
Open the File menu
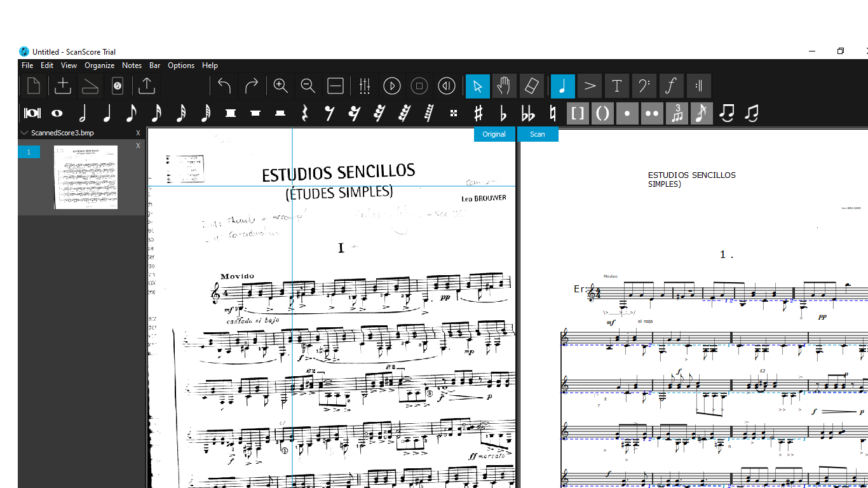click(x=27, y=65)
